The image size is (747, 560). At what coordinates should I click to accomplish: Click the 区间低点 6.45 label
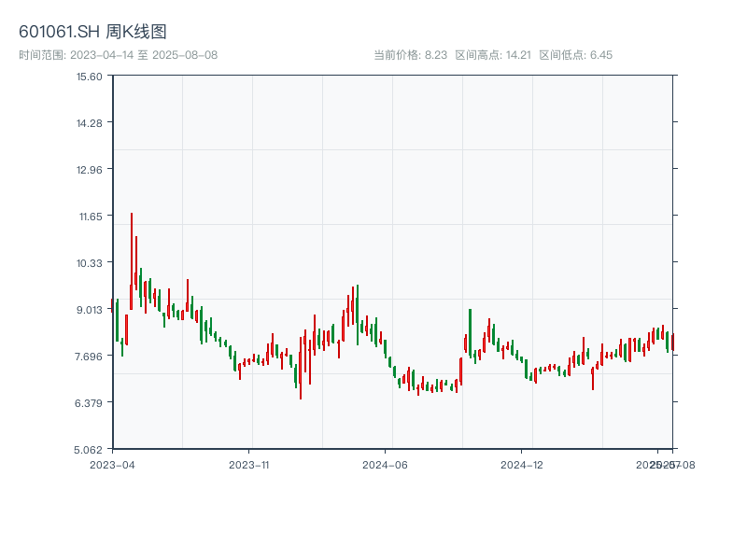click(x=575, y=55)
